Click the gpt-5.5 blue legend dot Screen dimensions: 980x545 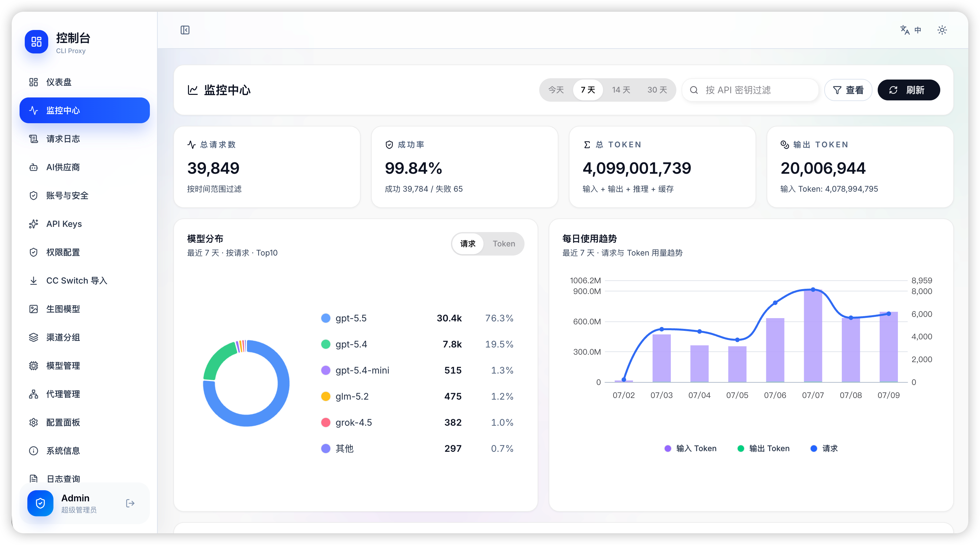coord(326,318)
